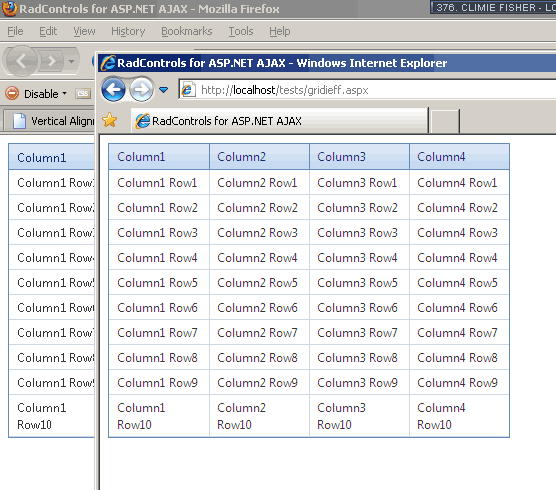The height and width of the screenshot is (490, 556).
Task: Select cell 'Column4 Row5' in IE grid
Action: coord(459,283)
